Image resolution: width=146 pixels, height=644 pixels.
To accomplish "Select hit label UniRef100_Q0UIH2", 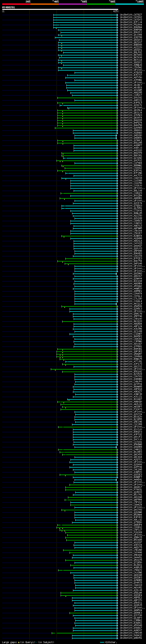I will (x=131, y=98).
